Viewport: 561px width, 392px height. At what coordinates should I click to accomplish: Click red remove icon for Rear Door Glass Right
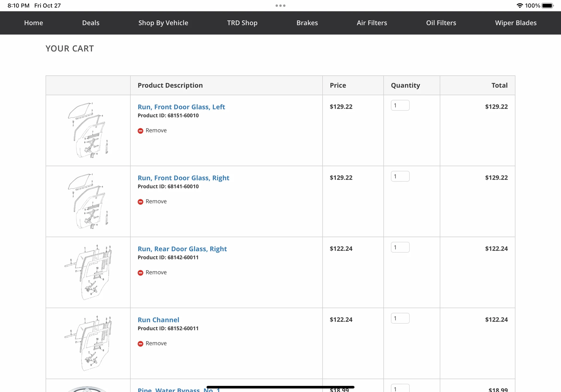tap(140, 273)
